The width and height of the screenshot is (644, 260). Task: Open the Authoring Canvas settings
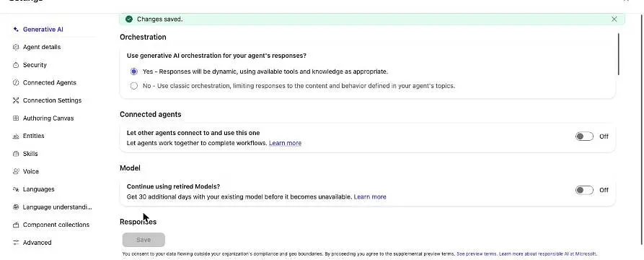[x=48, y=118]
